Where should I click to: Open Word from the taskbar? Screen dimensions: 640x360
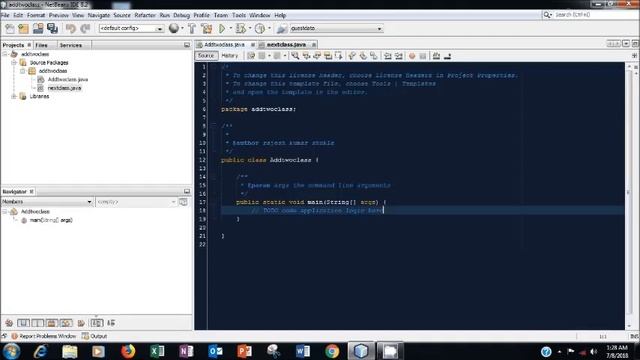tap(302, 351)
